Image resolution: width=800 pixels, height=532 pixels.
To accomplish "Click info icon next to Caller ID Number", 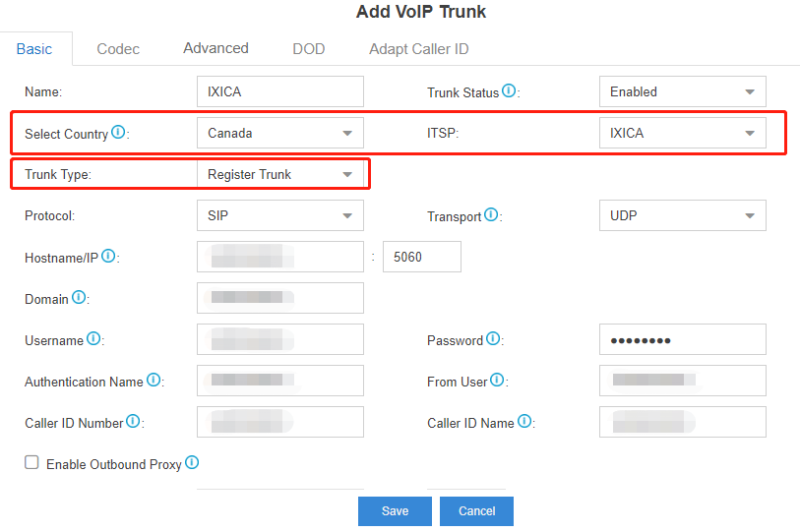I will pyautogui.click(x=134, y=422).
